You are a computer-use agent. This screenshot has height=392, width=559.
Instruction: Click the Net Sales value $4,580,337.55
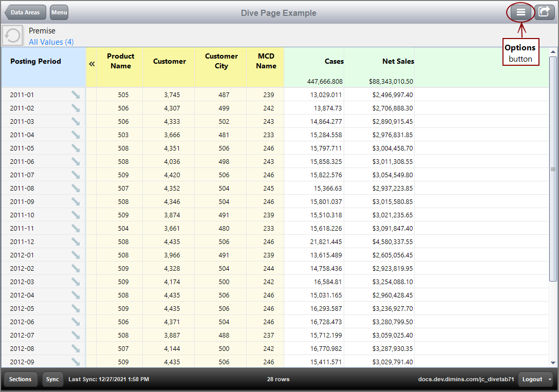click(393, 241)
